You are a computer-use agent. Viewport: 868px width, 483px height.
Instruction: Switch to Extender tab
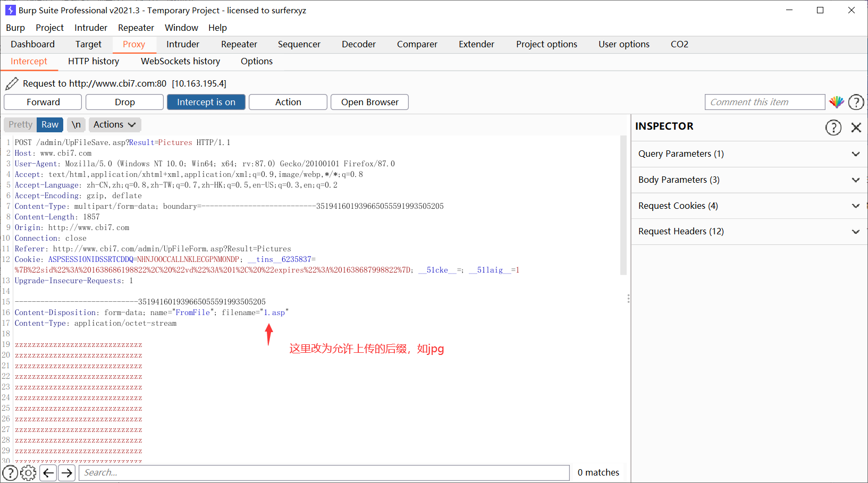coord(477,44)
